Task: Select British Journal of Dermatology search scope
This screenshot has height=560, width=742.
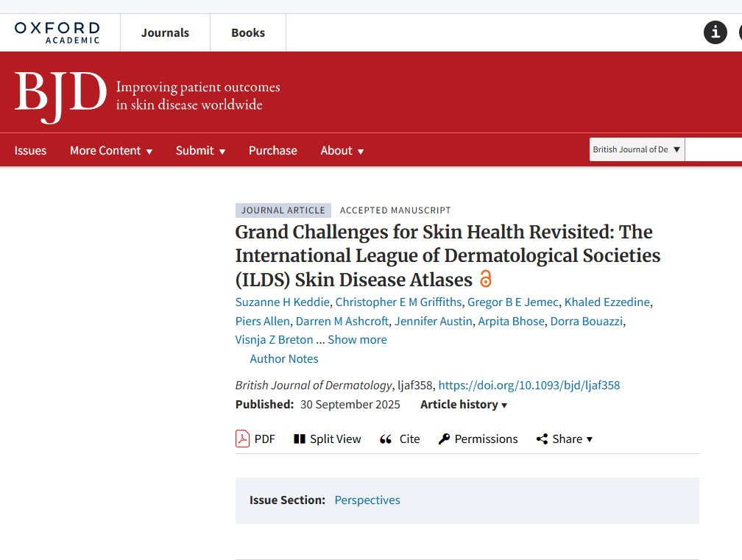Action: pos(637,149)
